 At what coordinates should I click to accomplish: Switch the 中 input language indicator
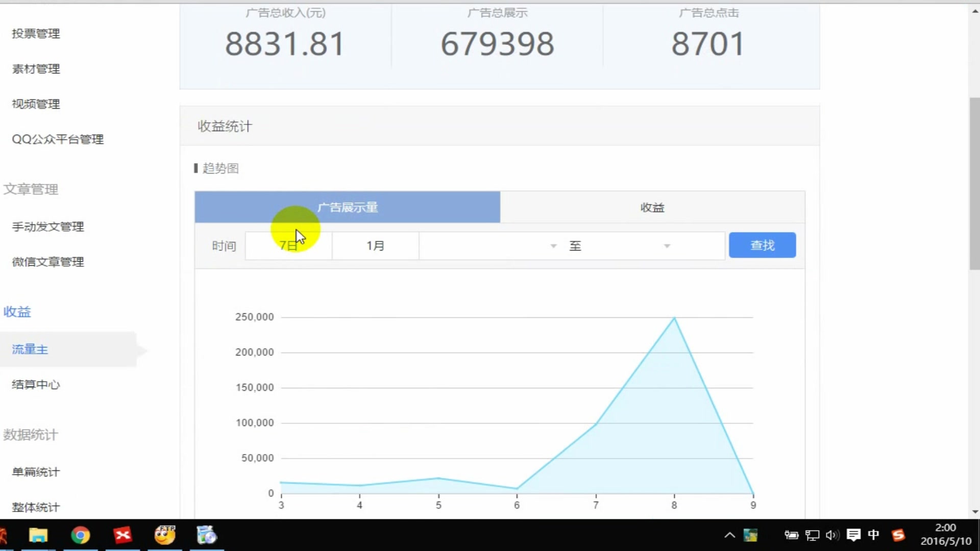coord(873,535)
